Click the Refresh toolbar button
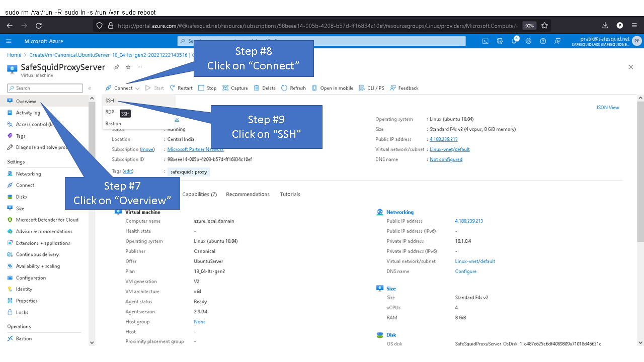Screen dimensions: 644x362 (293, 88)
